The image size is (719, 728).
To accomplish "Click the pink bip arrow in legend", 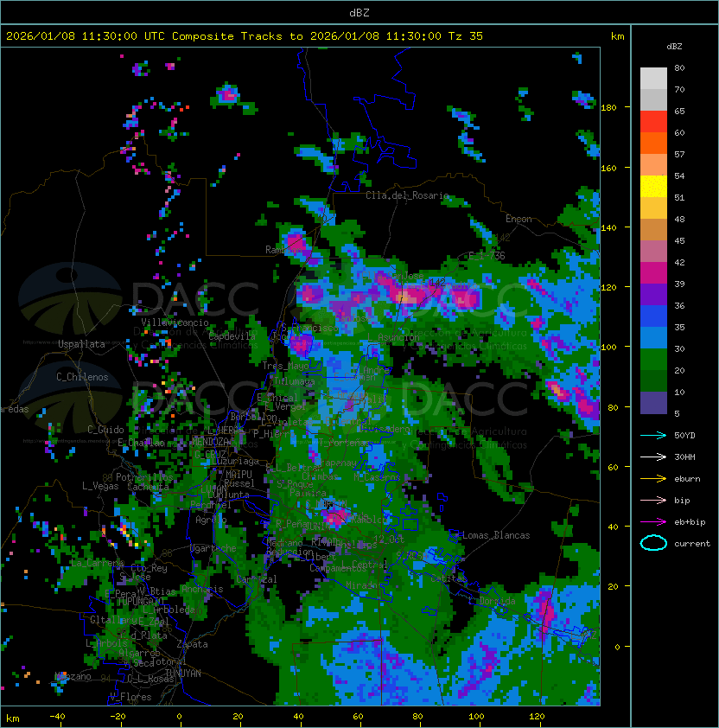I will 653,500.
